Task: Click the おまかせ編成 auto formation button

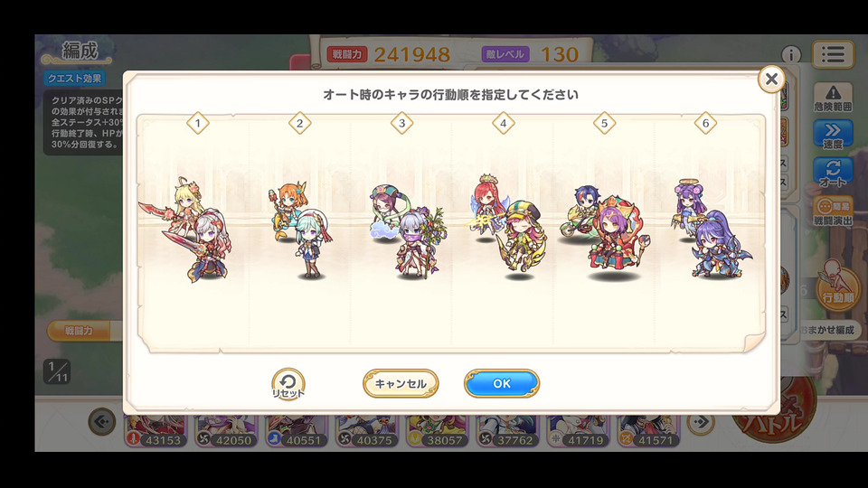Action: click(827, 330)
